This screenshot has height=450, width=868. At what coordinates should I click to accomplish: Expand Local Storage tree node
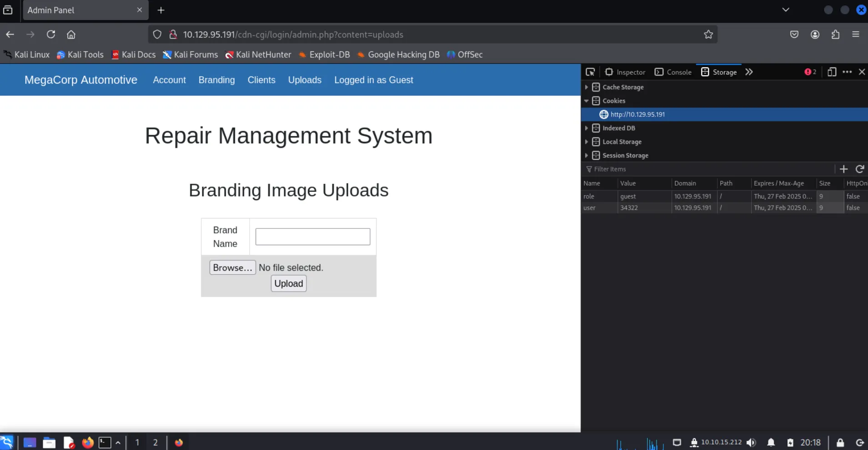point(587,142)
